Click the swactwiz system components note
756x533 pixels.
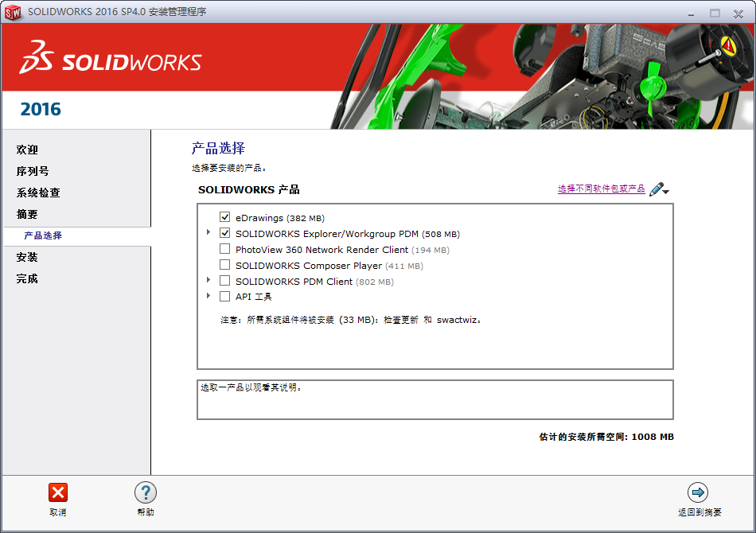tap(351, 320)
